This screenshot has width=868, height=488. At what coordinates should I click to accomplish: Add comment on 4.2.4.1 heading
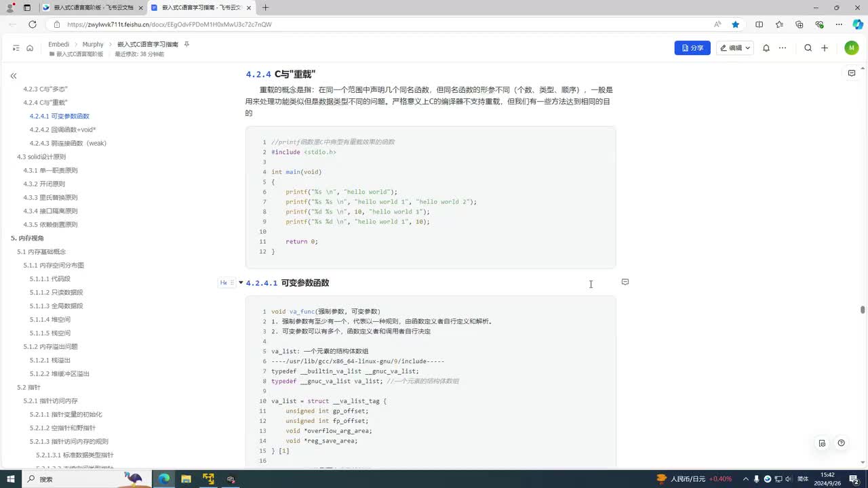coord(625,282)
